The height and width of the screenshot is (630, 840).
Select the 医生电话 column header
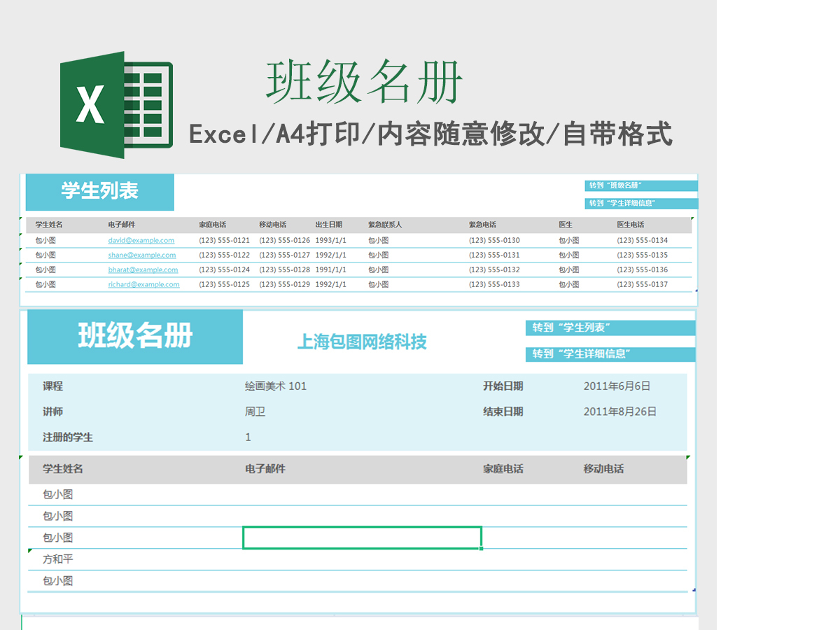click(x=630, y=225)
